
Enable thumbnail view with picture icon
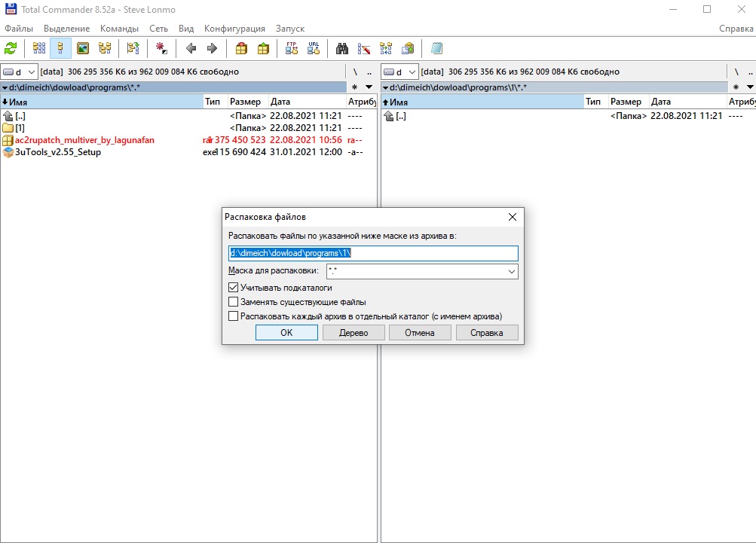coord(83,48)
